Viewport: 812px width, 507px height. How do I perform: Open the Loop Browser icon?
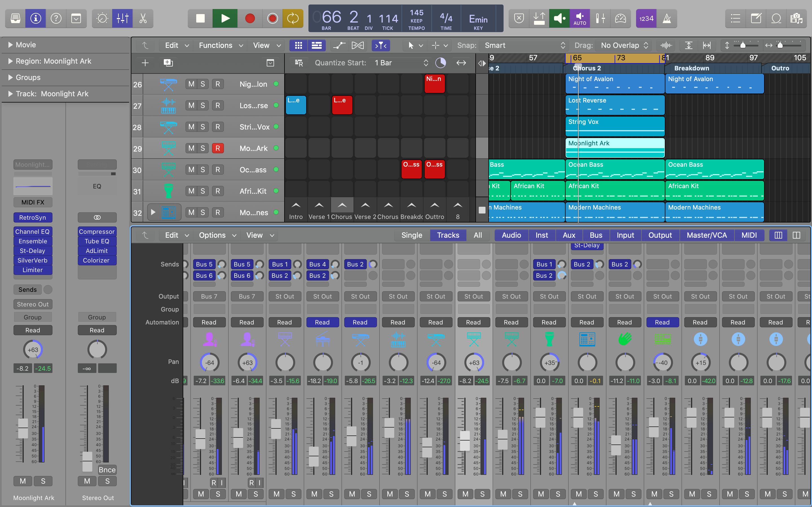click(x=776, y=18)
